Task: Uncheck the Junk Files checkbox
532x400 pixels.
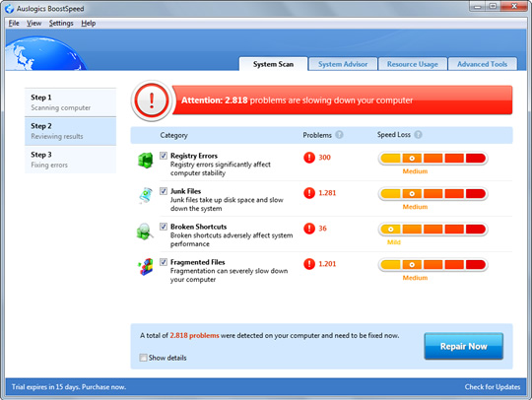Action: click(x=164, y=191)
